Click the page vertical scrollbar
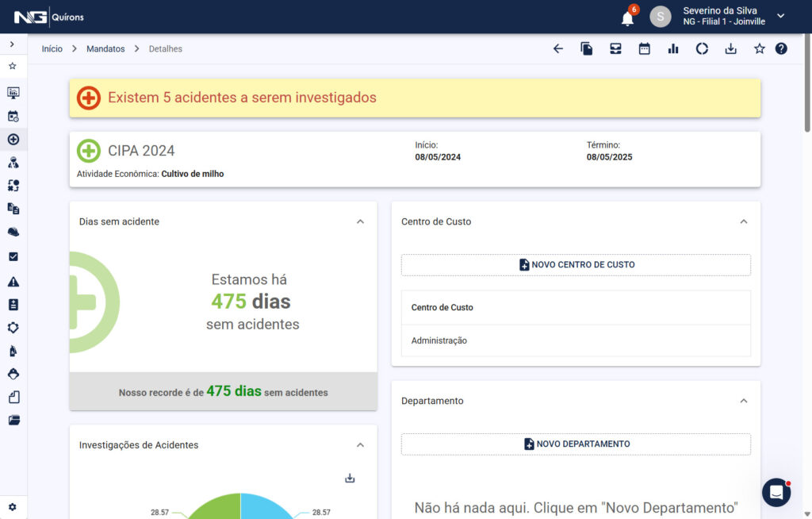 click(x=806, y=83)
